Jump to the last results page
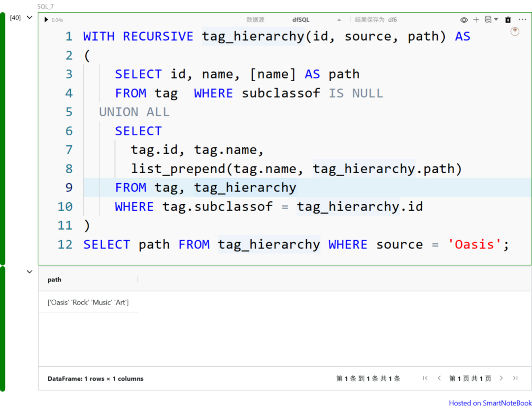This screenshot has height=408, width=532. click(515, 378)
